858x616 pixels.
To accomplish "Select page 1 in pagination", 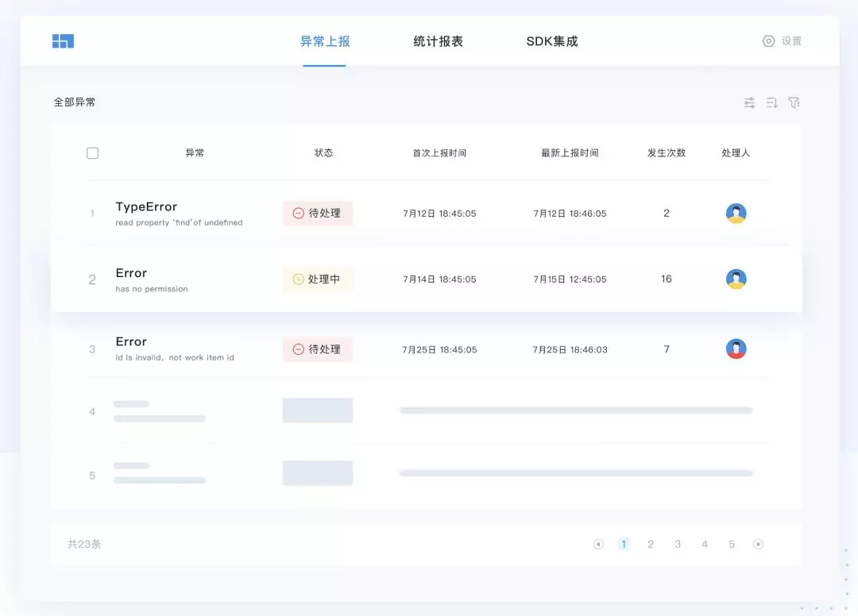I will [624, 544].
